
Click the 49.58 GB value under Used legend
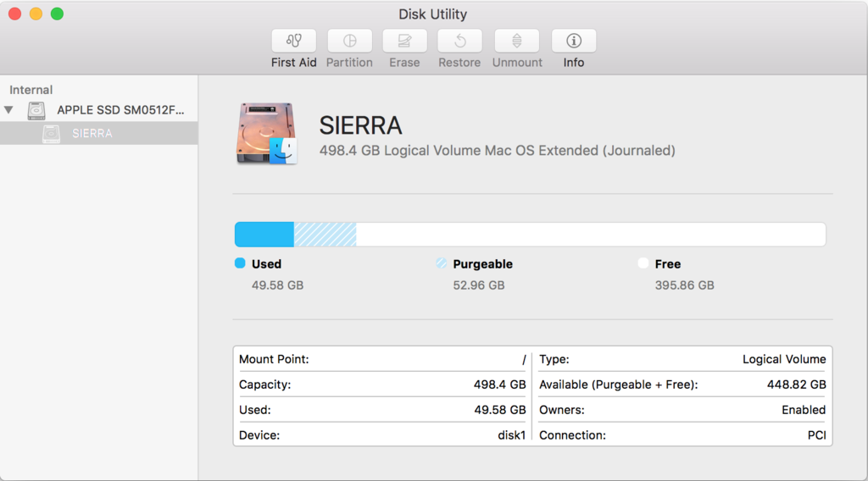[277, 285]
